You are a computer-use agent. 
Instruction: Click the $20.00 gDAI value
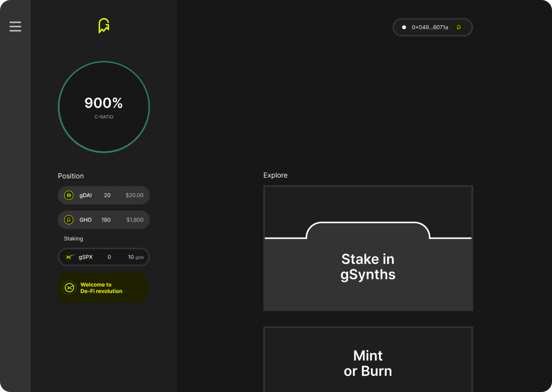(134, 195)
